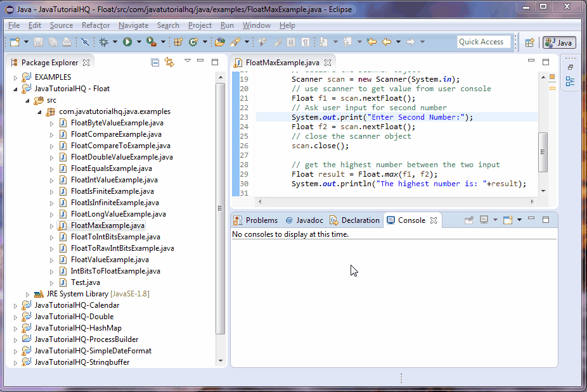
Task: Open a new Java perspective icon
Action: click(x=531, y=42)
